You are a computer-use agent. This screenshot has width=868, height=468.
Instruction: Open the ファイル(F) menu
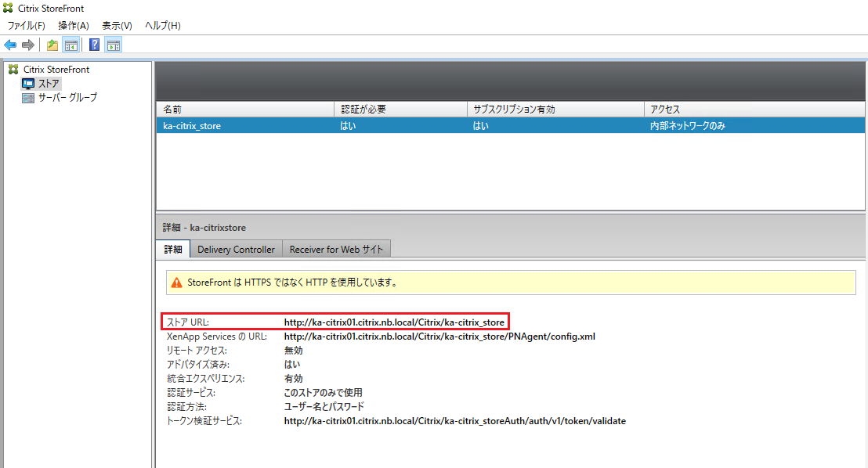pos(26,26)
